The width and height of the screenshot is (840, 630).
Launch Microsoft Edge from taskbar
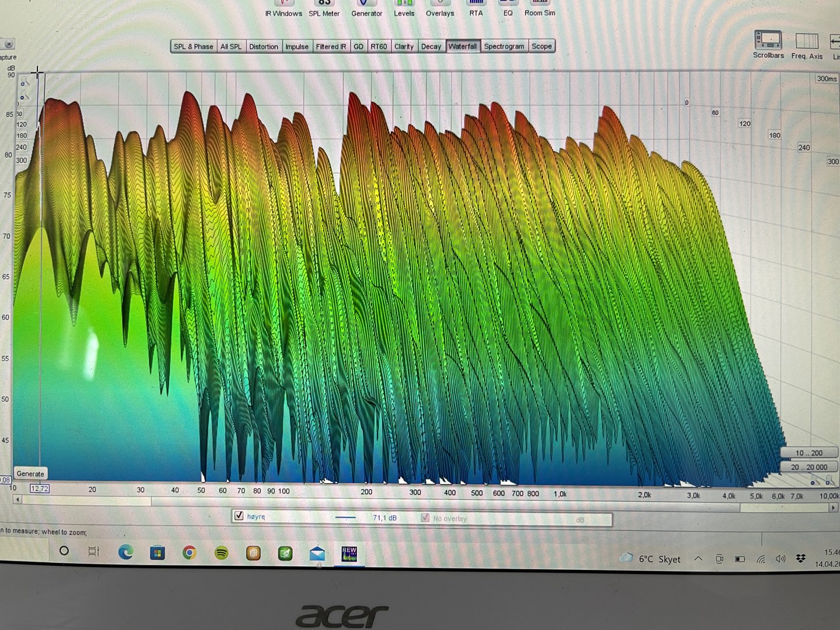[125, 552]
